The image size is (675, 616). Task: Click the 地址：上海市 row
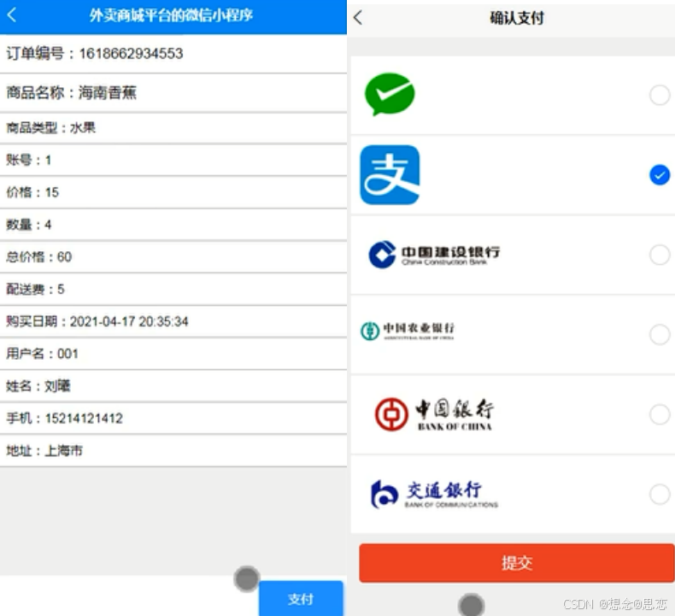pos(173,451)
